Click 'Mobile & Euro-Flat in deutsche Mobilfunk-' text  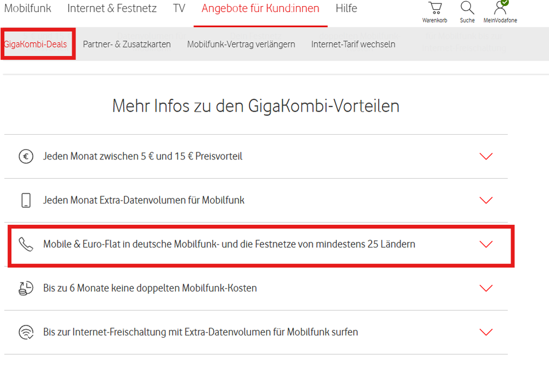point(131,244)
